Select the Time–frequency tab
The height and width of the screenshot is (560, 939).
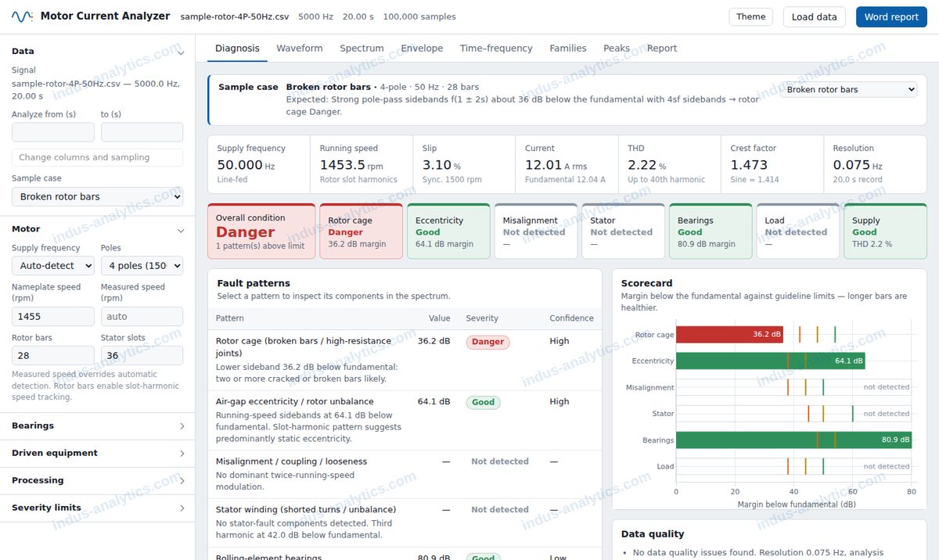coord(496,48)
